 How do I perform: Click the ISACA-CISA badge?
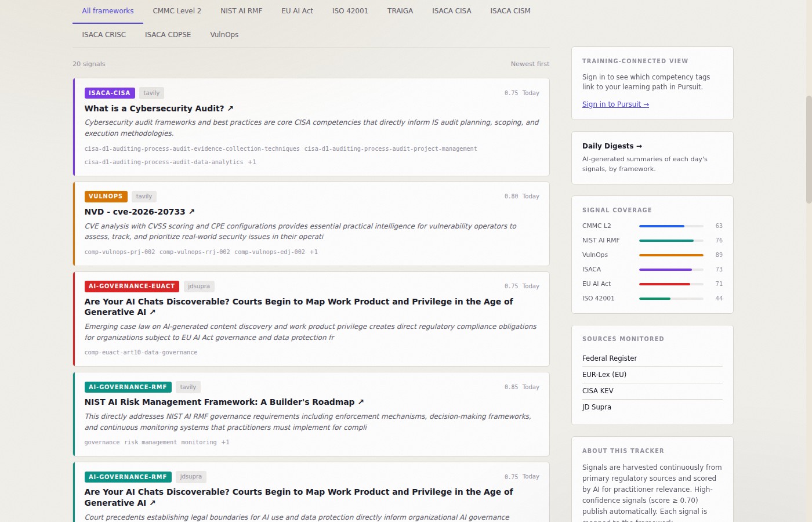tap(110, 93)
